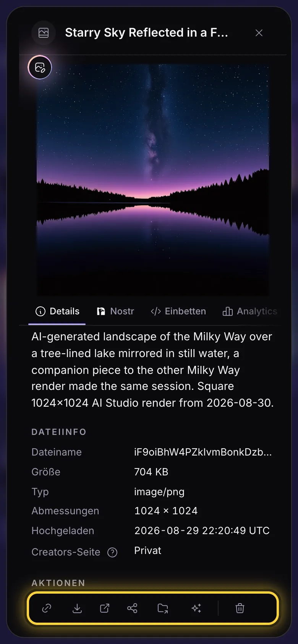Click the AI-generated landscape description text

pyautogui.click(x=152, y=370)
